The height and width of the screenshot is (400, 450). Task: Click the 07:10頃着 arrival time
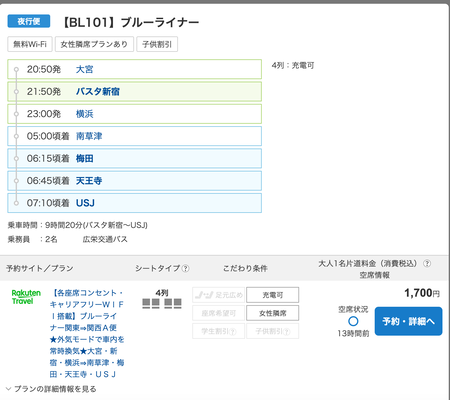(x=48, y=203)
